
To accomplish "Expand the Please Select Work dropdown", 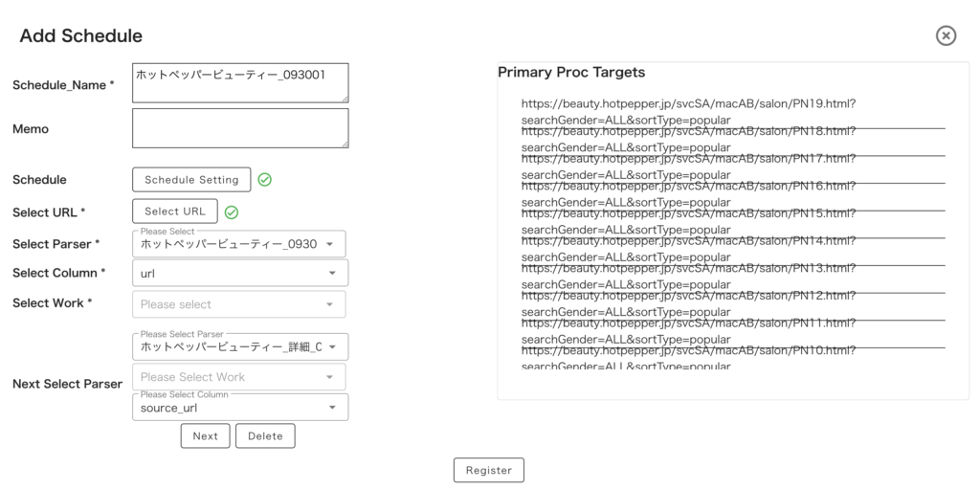I will tap(239, 377).
